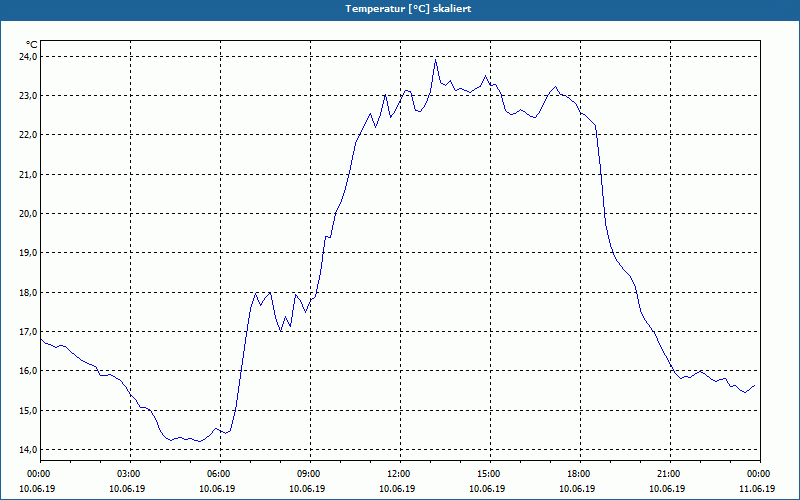Select the 20,0 y-axis label
The height and width of the screenshot is (500, 800).
click(29, 214)
